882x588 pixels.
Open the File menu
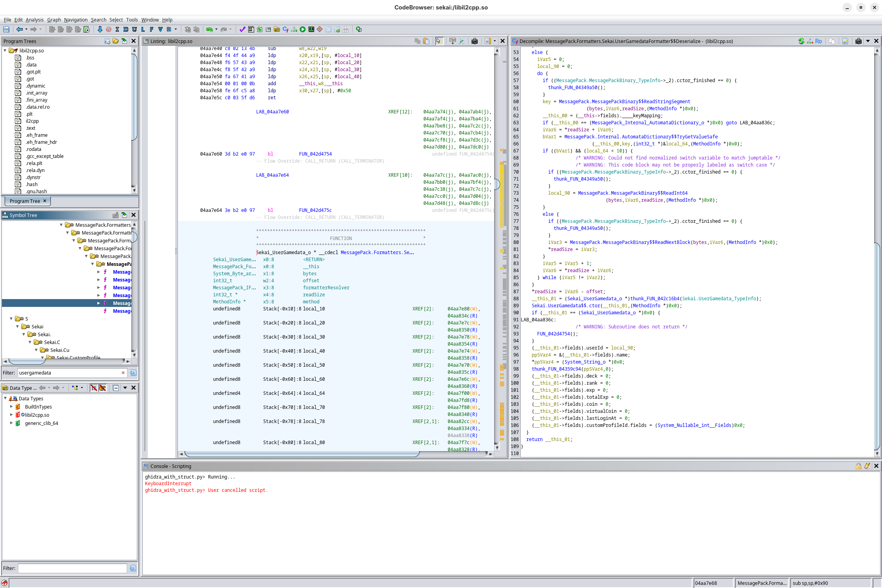[x=7, y=20]
